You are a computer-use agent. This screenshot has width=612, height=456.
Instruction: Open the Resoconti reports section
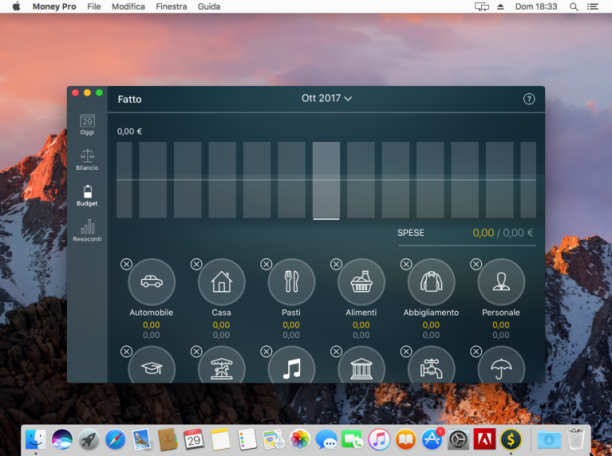(x=87, y=230)
